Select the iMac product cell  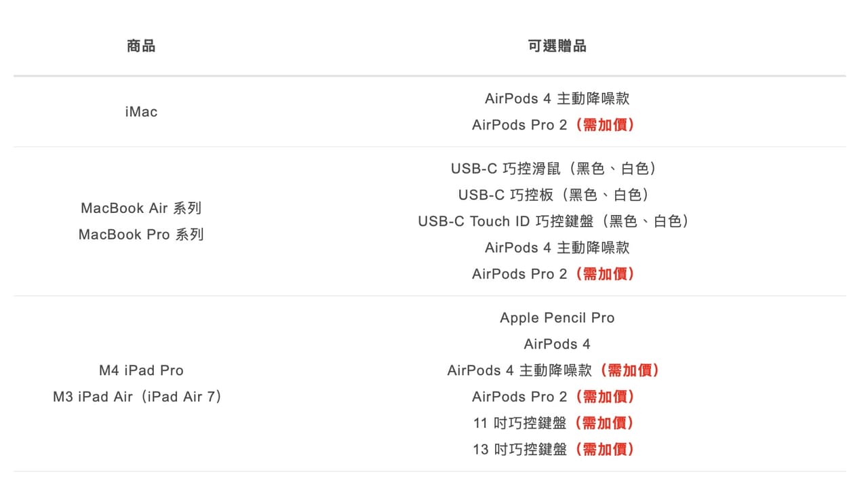click(x=141, y=112)
